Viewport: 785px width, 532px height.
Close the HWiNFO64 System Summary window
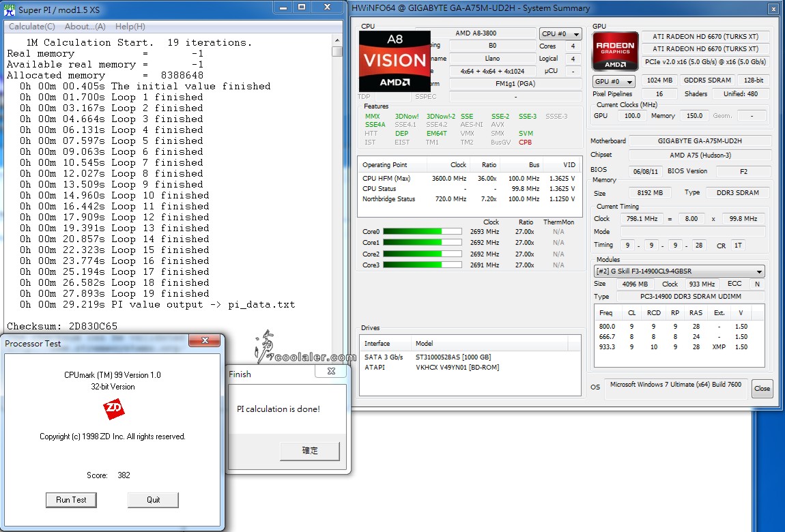click(773, 9)
